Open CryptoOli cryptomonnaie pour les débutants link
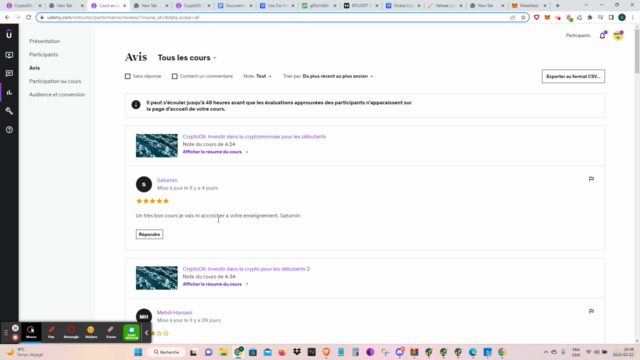This screenshot has width=640, height=360. pos(254,137)
